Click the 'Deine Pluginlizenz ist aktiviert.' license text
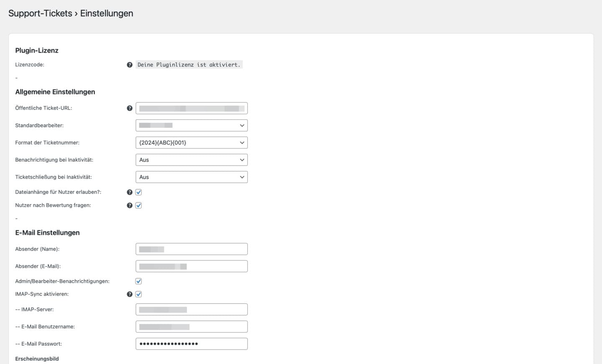 click(189, 65)
